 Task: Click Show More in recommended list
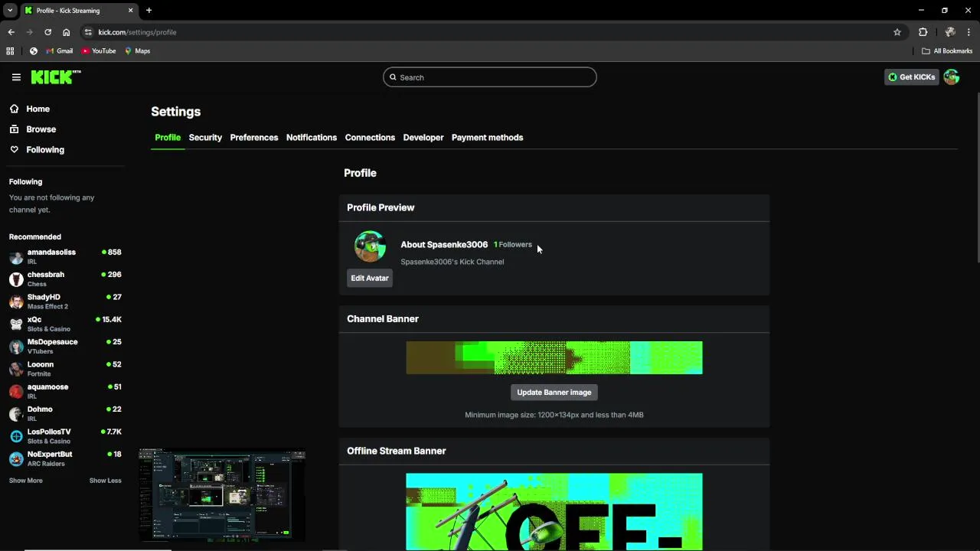tap(26, 481)
